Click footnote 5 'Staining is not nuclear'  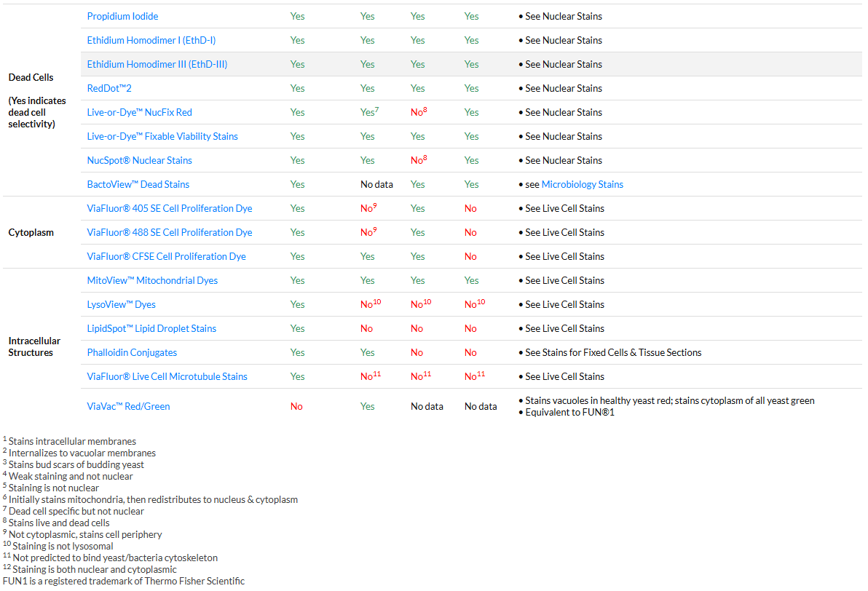point(54,488)
